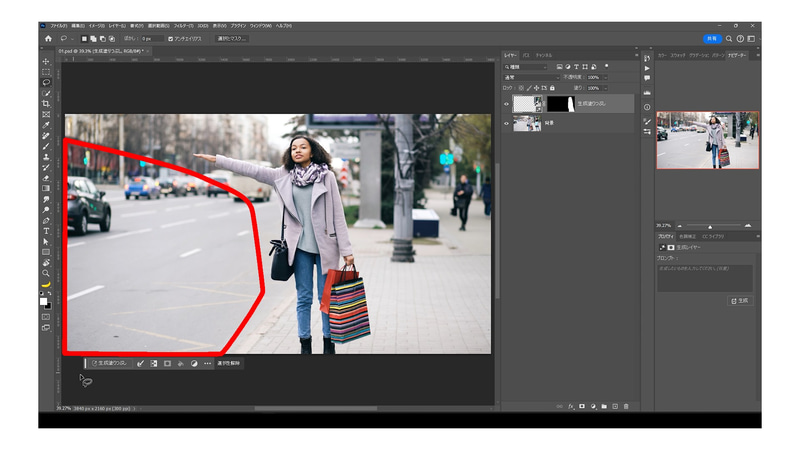Image resolution: width=800 pixels, height=450 pixels.
Task: Select the Crop tool
Action: pyautogui.click(x=46, y=104)
